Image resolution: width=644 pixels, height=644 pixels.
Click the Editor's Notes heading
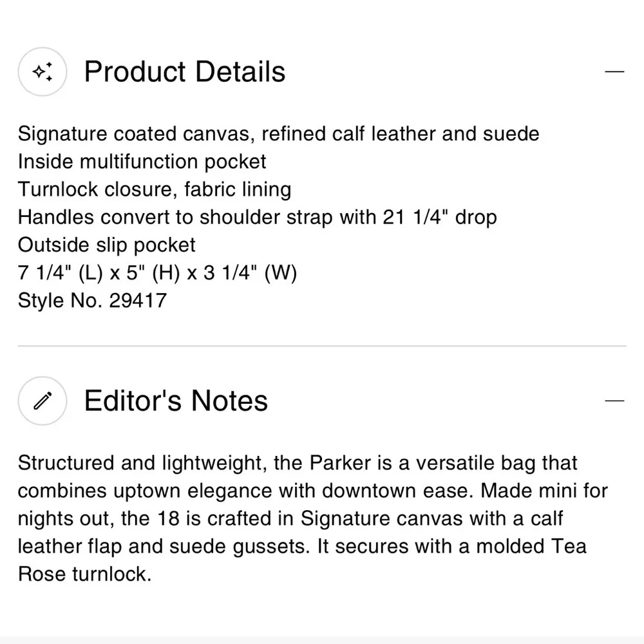(176, 401)
